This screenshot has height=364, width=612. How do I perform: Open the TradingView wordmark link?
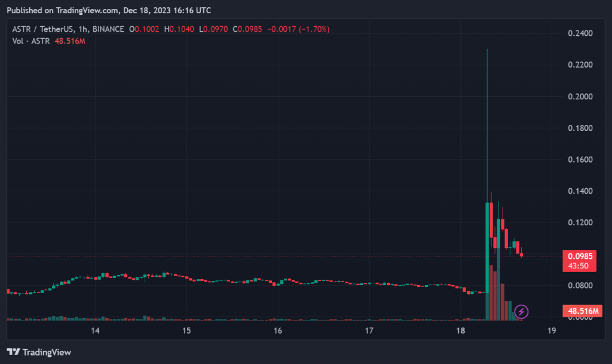[x=48, y=352]
